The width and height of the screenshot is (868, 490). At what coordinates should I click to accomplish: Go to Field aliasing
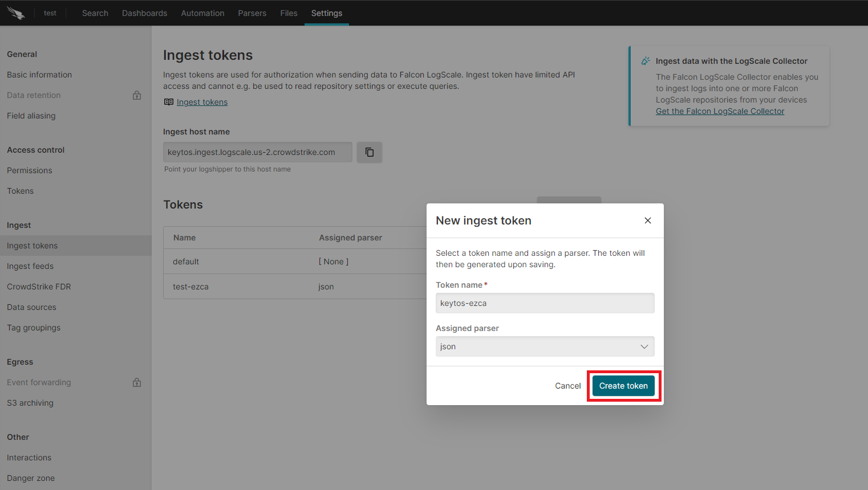click(x=31, y=116)
